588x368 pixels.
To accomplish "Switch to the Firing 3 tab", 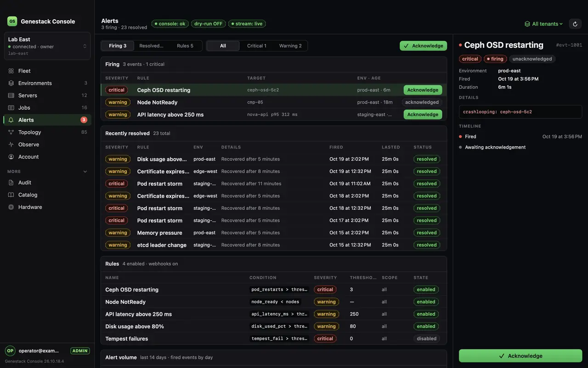I will point(118,46).
